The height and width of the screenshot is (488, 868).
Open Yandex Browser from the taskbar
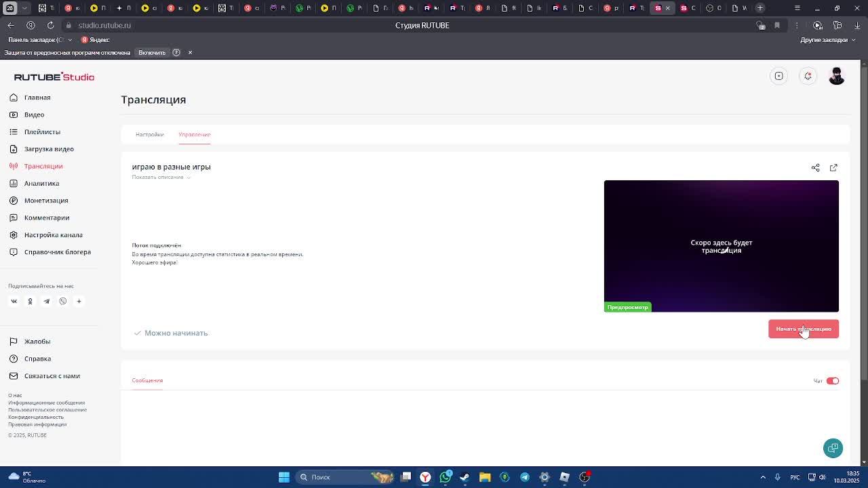(x=425, y=477)
